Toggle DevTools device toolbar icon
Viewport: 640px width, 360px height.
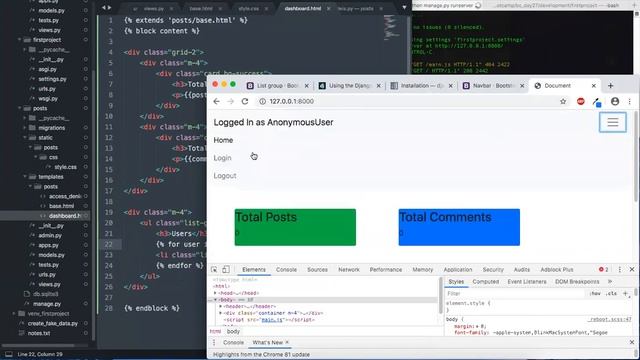[226, 269]
